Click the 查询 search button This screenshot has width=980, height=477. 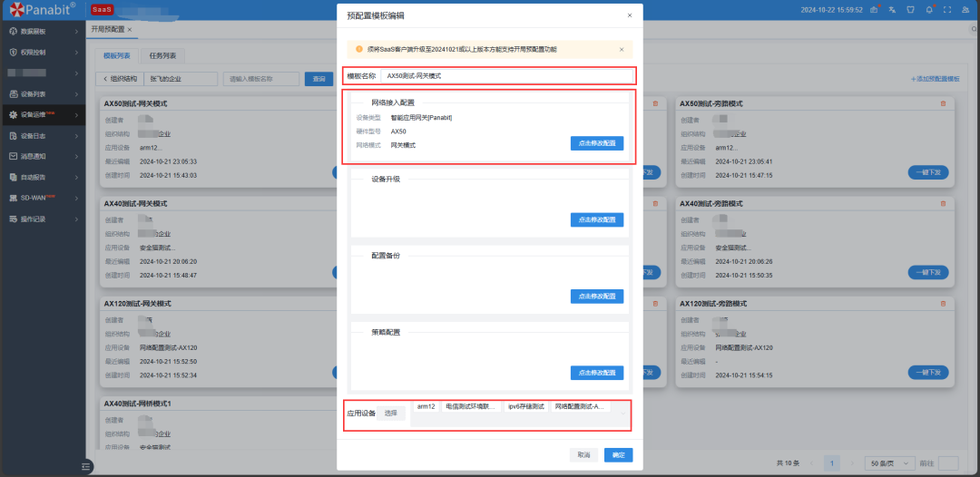click(x=318, y=79)
